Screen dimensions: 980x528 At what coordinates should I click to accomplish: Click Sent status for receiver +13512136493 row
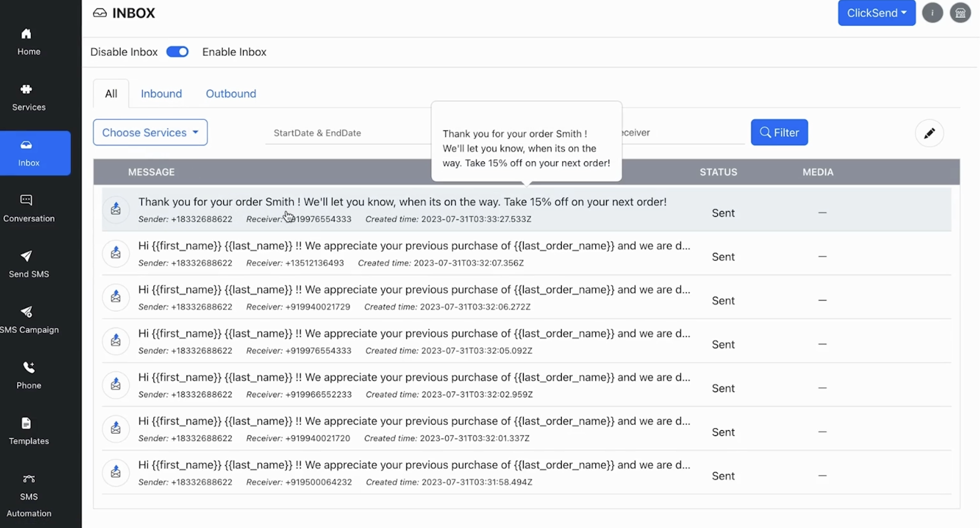click(x=723, y=257)
